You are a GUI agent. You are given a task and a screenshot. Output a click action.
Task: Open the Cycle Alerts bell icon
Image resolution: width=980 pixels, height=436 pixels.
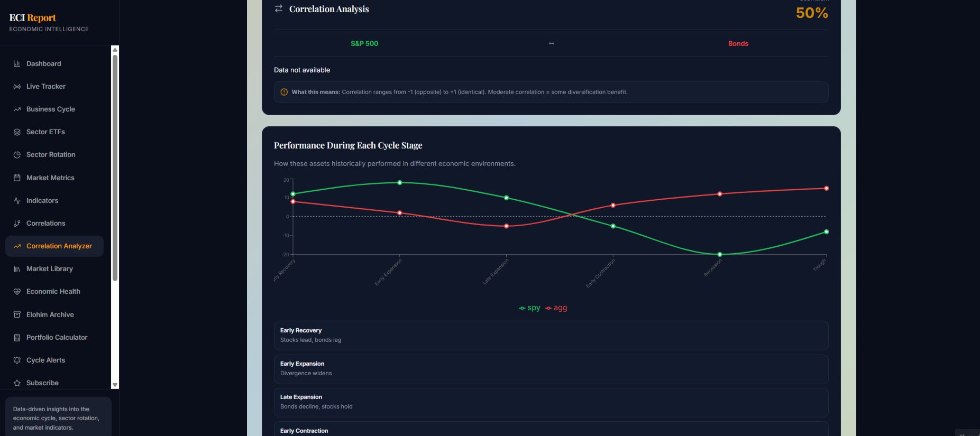click(17, 360)
